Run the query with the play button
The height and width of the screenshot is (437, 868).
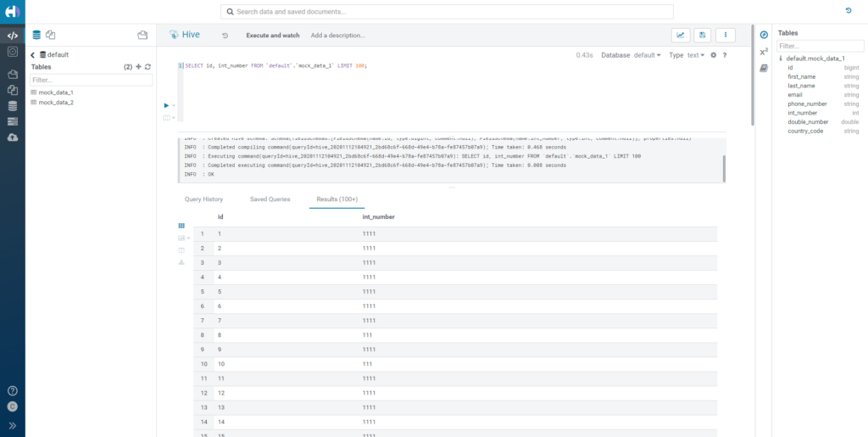coord(167,105)
